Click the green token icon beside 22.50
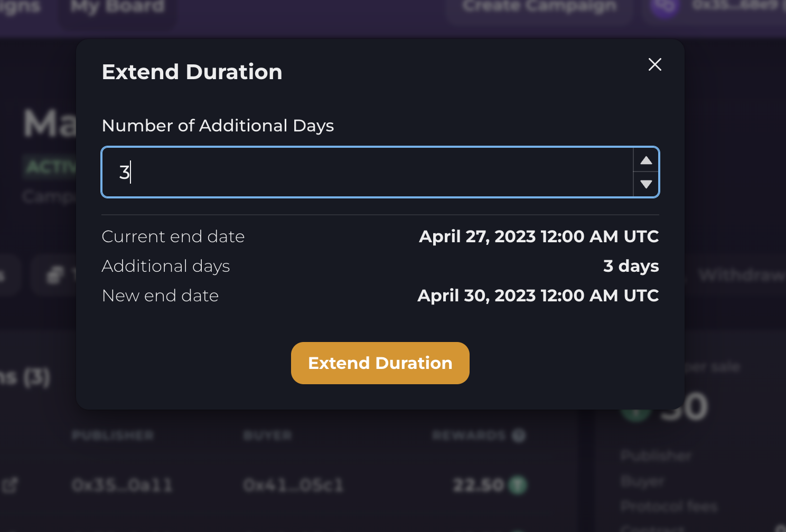The width and height of the screenshot is (786, 532). (x=518, y=485)
